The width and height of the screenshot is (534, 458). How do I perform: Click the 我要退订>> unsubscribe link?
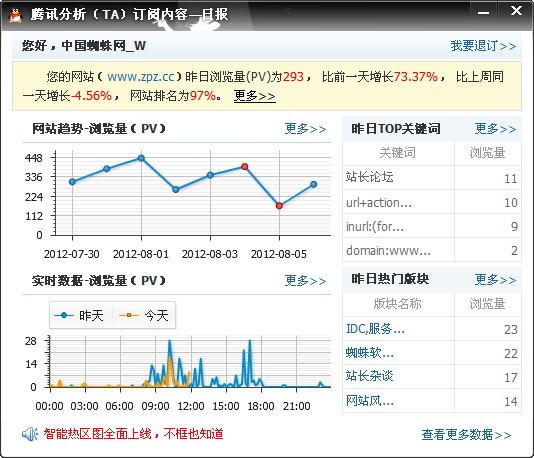tap(483, 46)
